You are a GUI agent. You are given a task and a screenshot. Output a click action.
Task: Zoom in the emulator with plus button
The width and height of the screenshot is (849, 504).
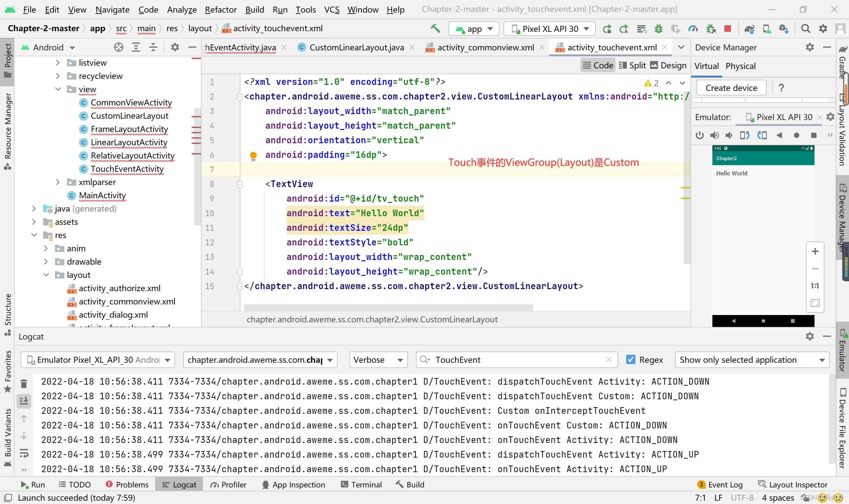(x=815, y=251)
